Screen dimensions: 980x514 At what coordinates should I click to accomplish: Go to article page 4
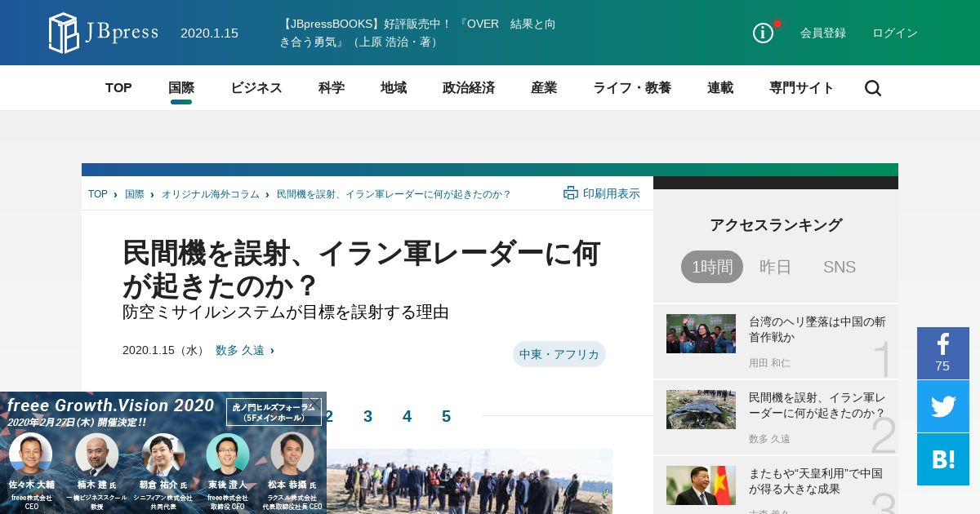click(x=407, y=417)
